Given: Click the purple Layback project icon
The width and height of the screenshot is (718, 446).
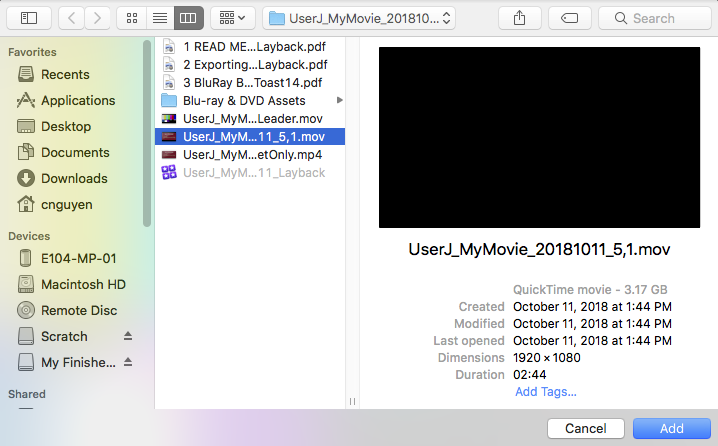Looking at the screenshot, I should 169,172.
